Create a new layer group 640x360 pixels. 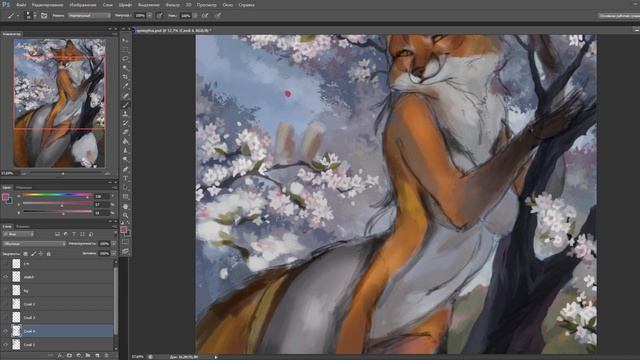pyautogui.click(x=88, y=356)
